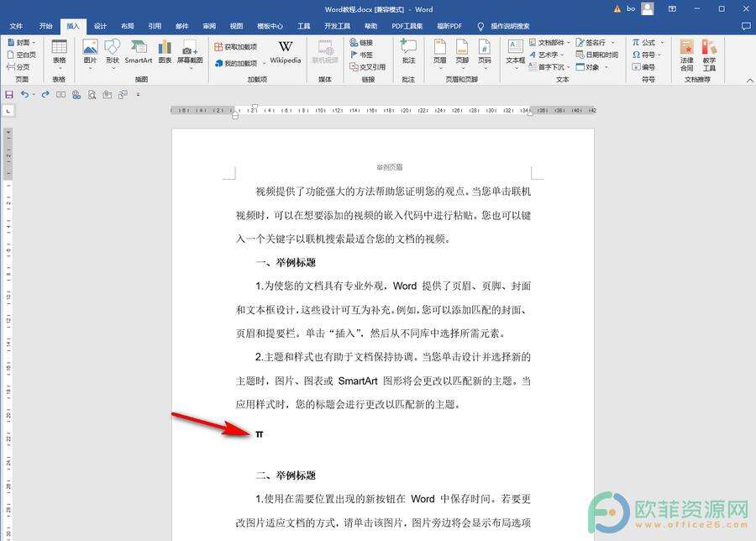Viewport: 756px width, 541px height.
Task: Open the Ribbon Display Options button
Action: tap(672, 8)
